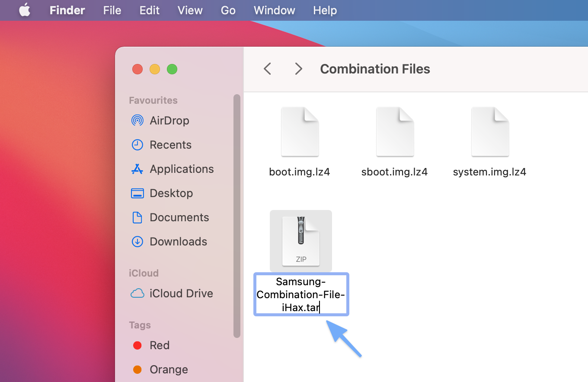Open Recents from the sidebar

pyautogui.click(x=170, y=145)
